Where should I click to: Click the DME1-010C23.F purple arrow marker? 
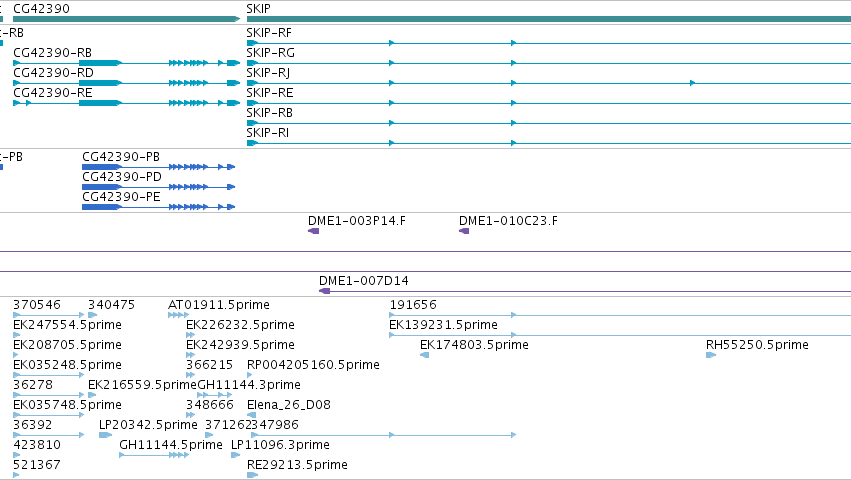[464, 231]
